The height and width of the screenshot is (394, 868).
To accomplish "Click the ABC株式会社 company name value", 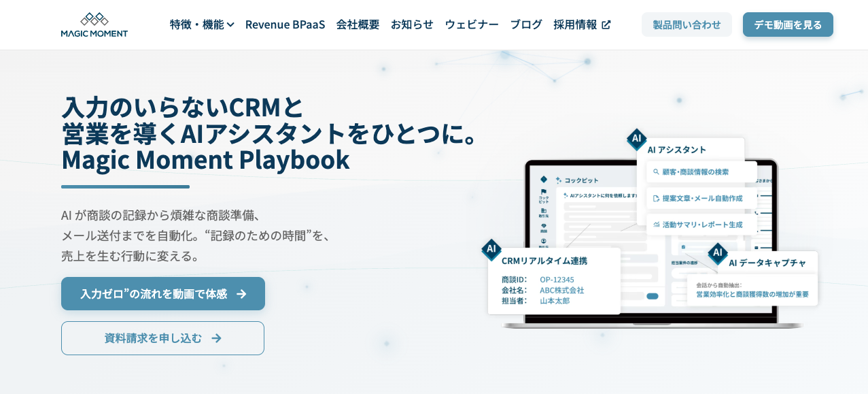I will click(x=561, y=290).
